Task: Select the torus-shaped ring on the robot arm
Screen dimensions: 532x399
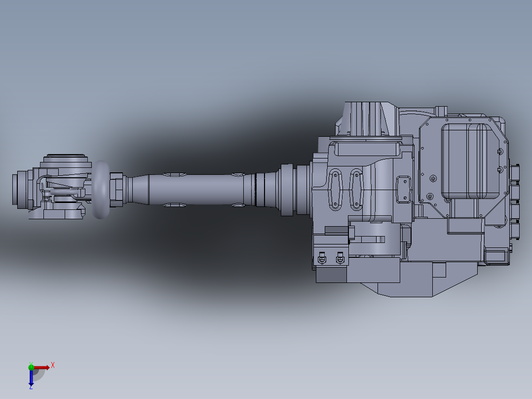Action: coord(101,190)
